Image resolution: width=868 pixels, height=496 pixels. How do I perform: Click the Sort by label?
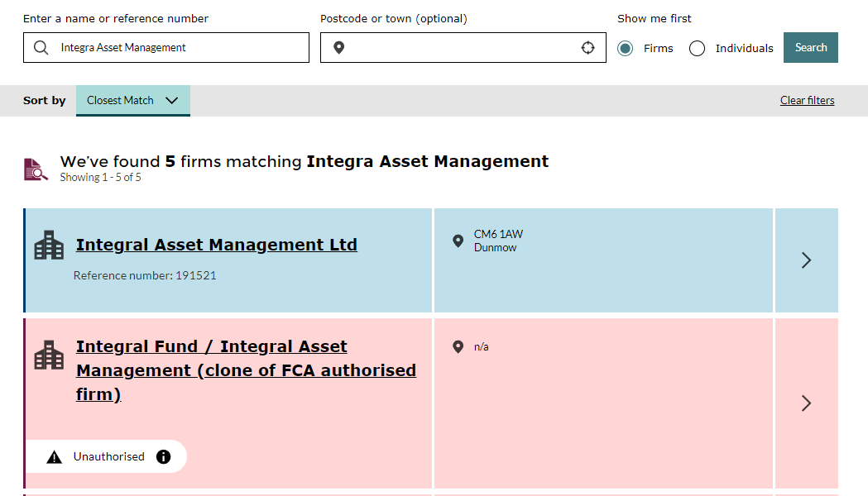[x=45, y=101]
